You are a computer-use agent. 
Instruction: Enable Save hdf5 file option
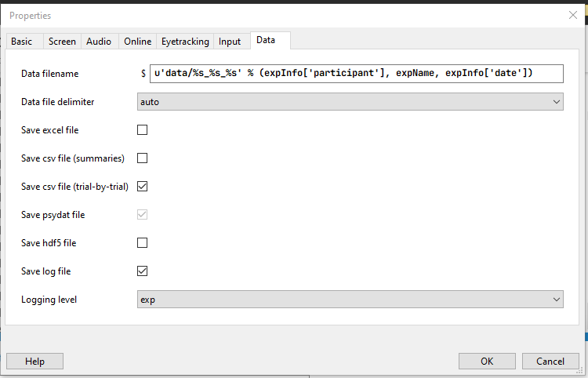coord(142,242)
